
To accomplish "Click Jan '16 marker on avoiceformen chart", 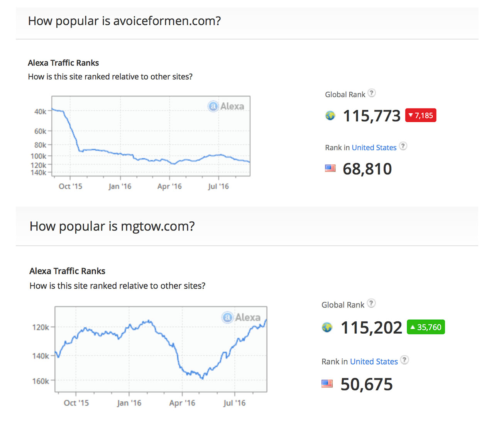I will [x=120, y=186].
